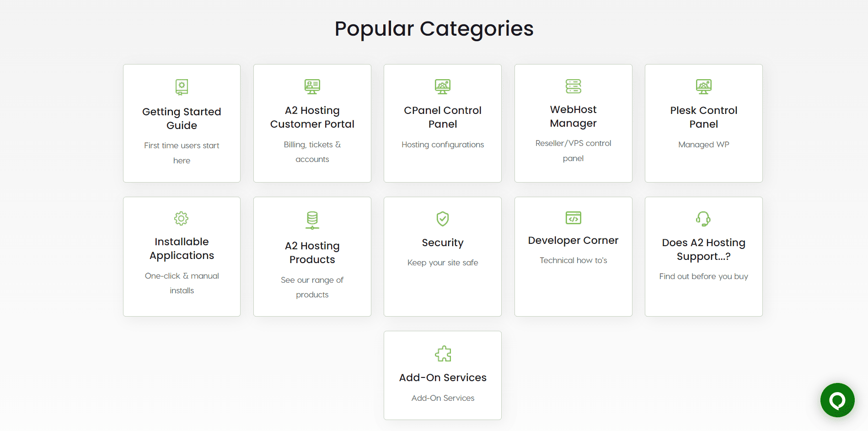Click "See our range of products" description
The image size is (868, 431).
tap(312, 287)
